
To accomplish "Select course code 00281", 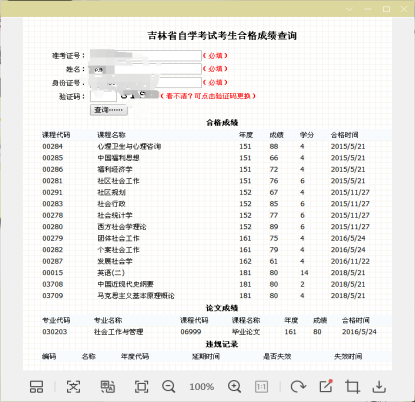I will coord(52,181).
